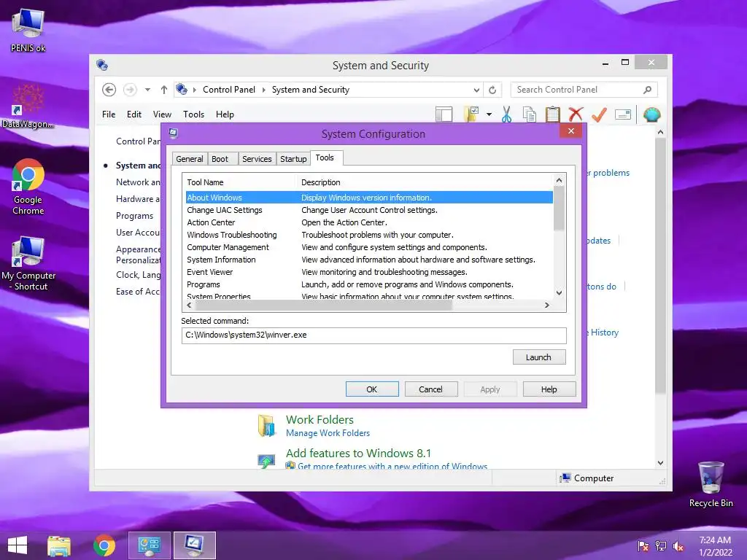The width and height of the screenshot is (747, 560).
Task: Click the Cut scissors icon in the toolbar
Action: point(506,114)
